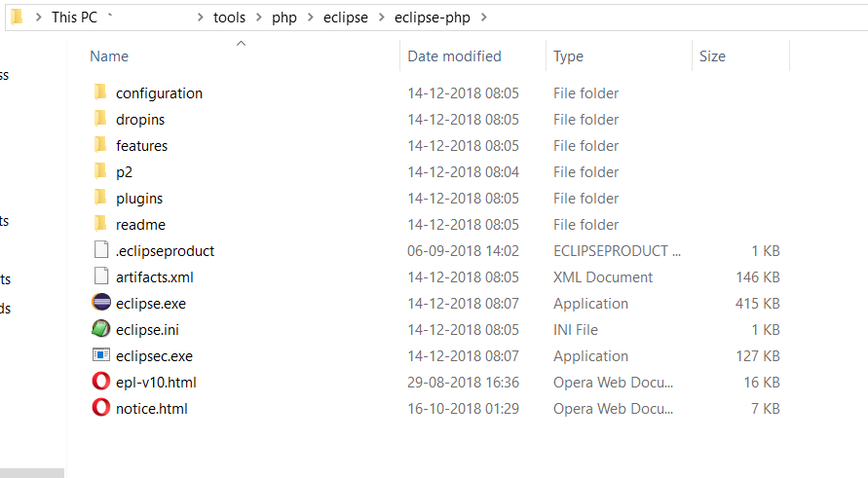
Task: Click eclipse.exe date 14-12-2018 08:07
Action: [x=464, y=304]
